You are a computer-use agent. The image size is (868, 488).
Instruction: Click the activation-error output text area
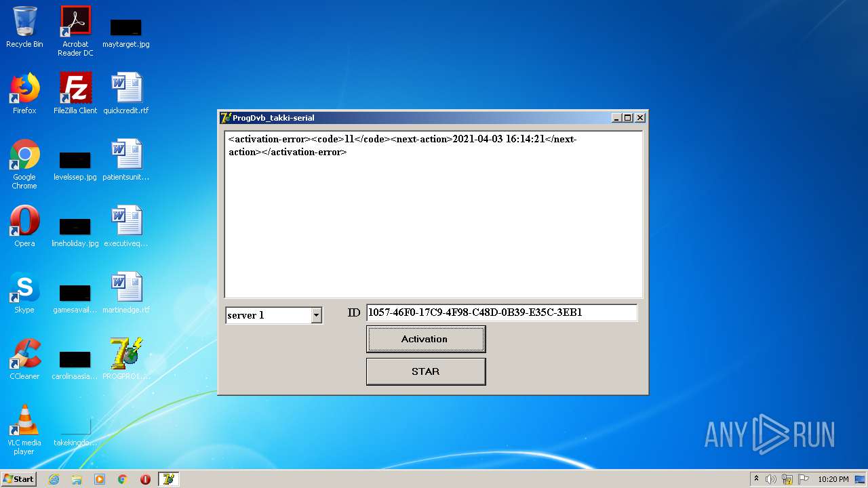click(x=433, y=214)
